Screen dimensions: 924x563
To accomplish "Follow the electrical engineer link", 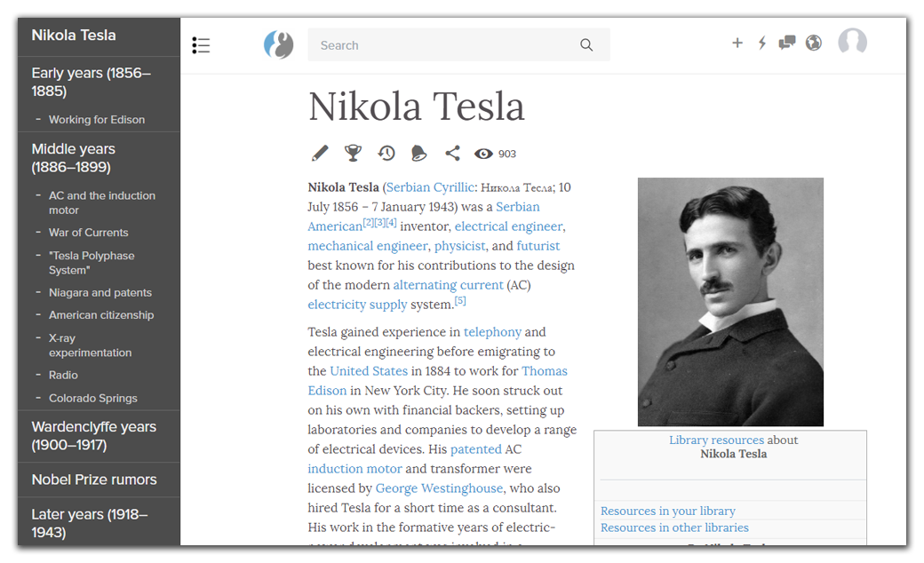I will (509, 226).
